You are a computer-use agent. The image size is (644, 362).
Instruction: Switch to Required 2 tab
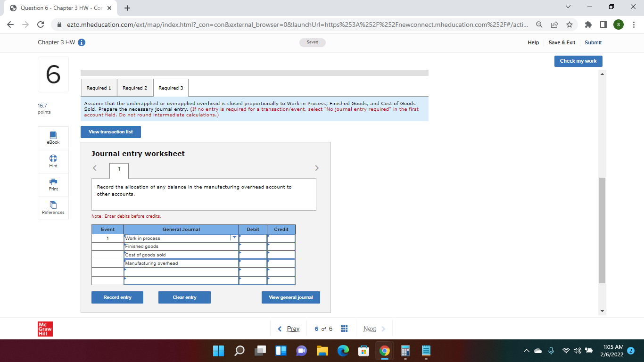(135, 88)
